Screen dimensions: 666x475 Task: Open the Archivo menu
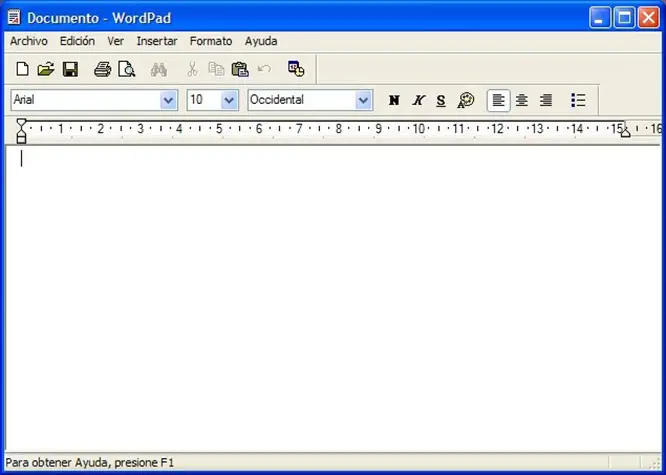click(29, 41)
